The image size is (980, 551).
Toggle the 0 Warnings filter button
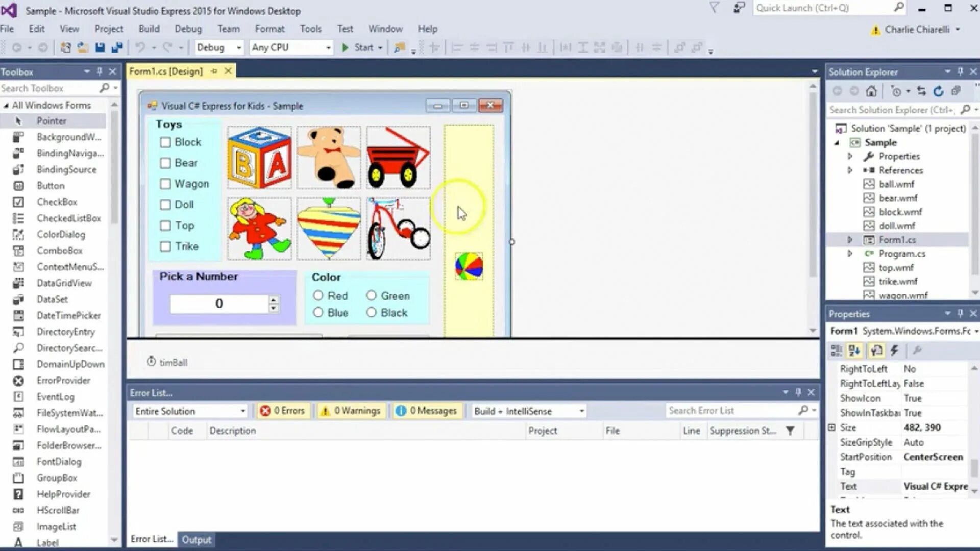tap(351, 411)
